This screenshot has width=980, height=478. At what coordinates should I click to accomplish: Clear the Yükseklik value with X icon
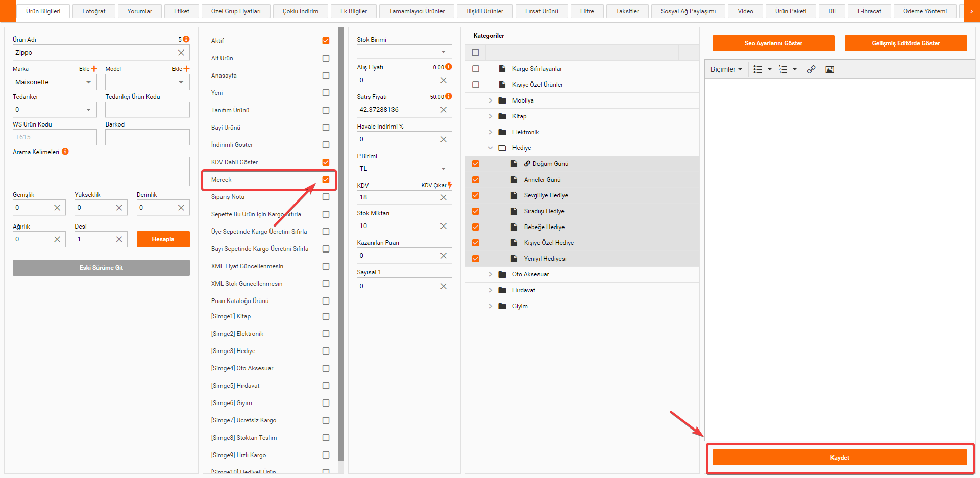click(x=119, y=208)
